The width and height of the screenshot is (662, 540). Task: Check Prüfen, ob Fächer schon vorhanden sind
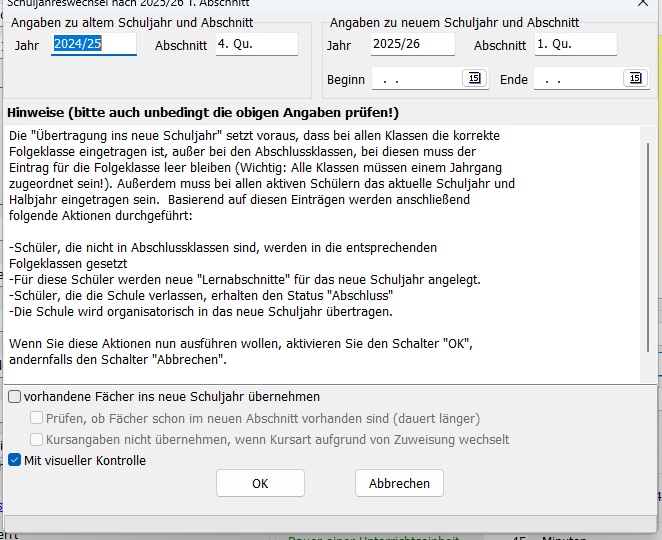pos(36,418)
